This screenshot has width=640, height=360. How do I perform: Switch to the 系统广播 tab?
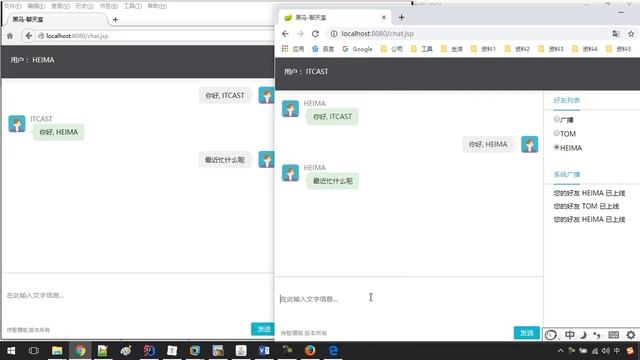[x=567, y=174]
